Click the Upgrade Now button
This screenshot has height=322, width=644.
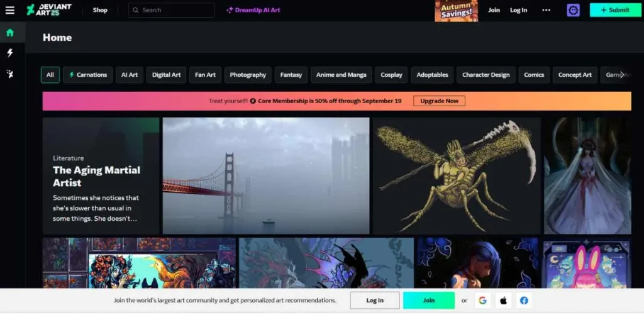point(439,101)
